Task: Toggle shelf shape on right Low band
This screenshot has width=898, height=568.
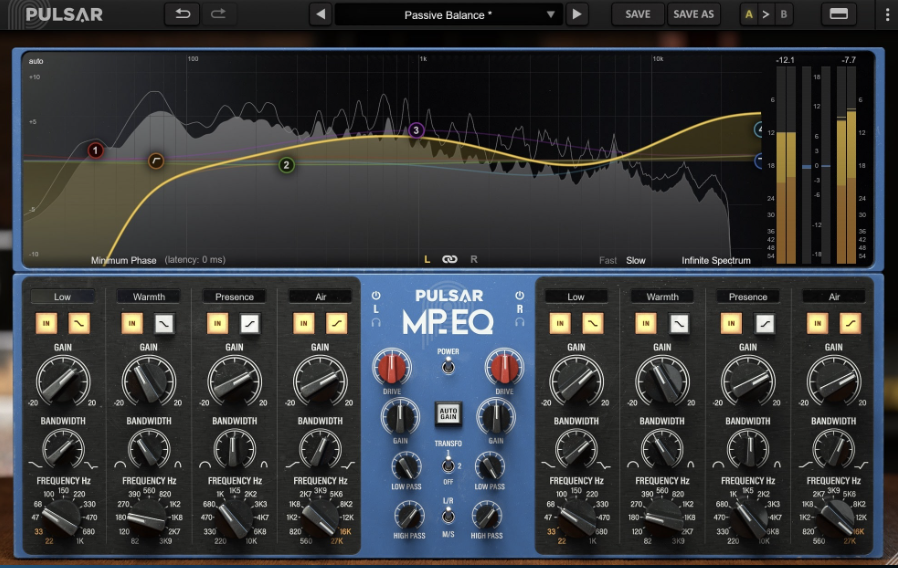Action: pyautogui.click(x=592, y=324)
